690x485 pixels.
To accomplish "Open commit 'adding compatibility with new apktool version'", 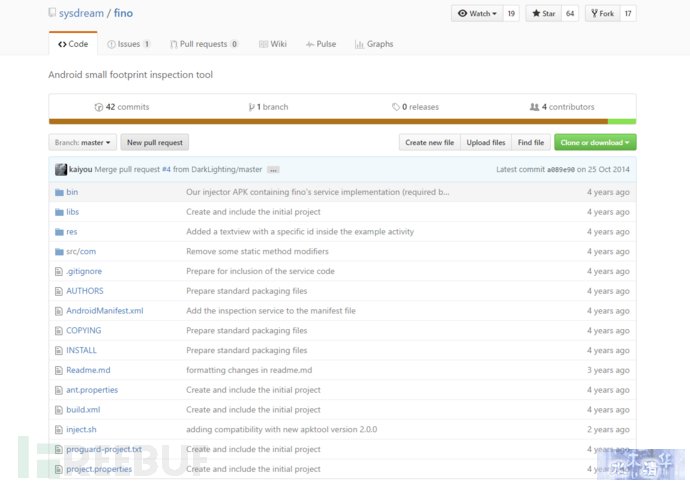I will tap(282, 430).
